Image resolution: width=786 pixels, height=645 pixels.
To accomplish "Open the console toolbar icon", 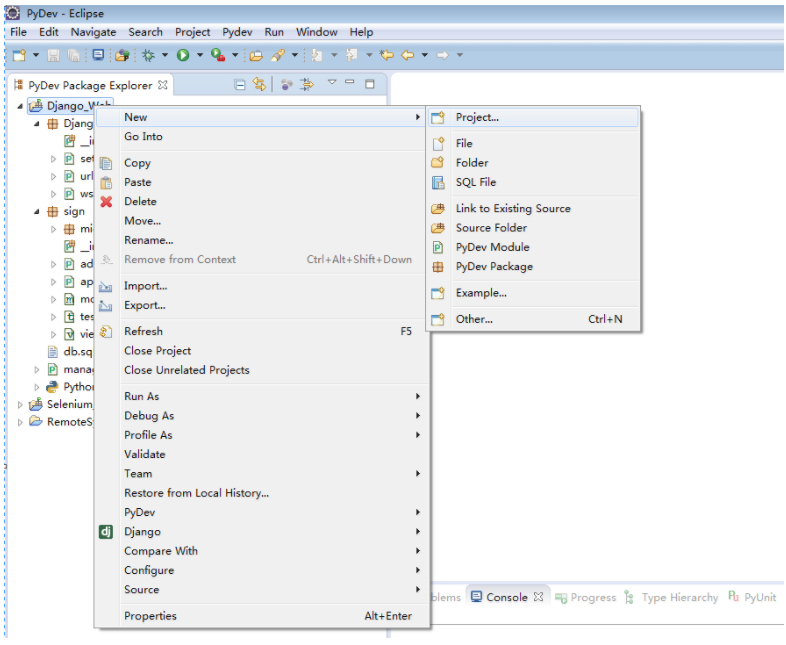I will pyautogui.click(x=98, y=55).
